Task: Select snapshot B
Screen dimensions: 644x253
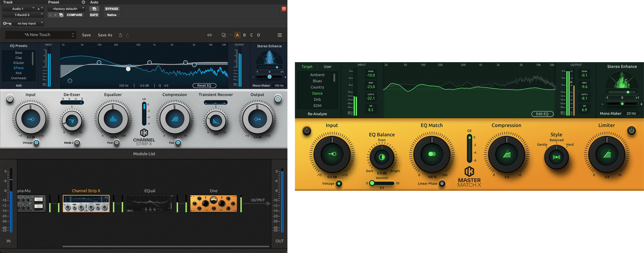Action: click(x=244, y=35)
